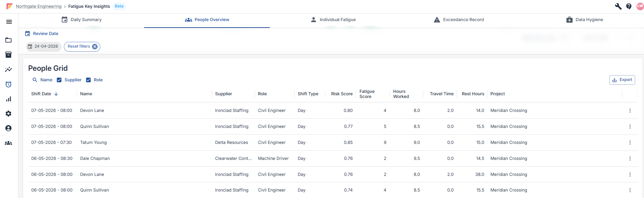644x198 pixels.
Task: Click the Export button
Action: [x=622, y=80]
